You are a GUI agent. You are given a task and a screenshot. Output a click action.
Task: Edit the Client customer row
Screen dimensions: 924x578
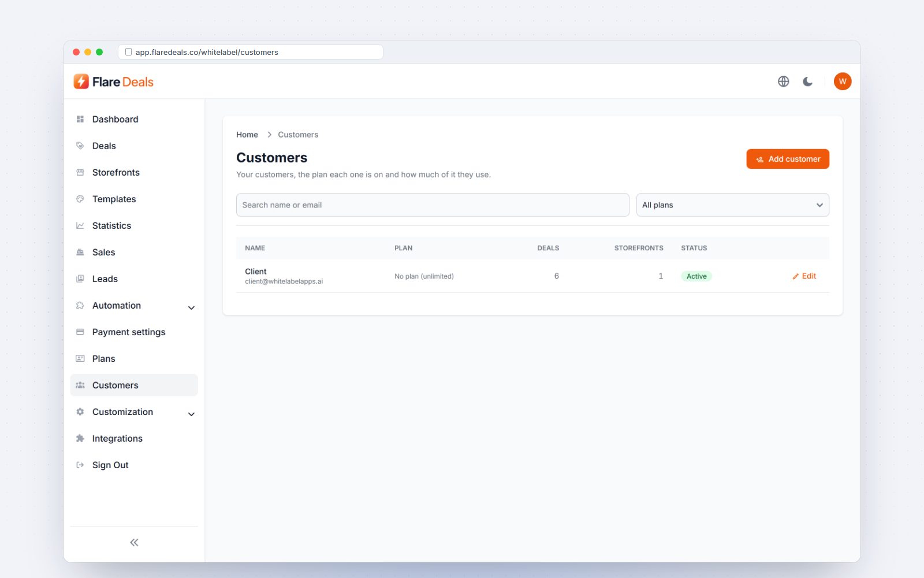[804, 276]
